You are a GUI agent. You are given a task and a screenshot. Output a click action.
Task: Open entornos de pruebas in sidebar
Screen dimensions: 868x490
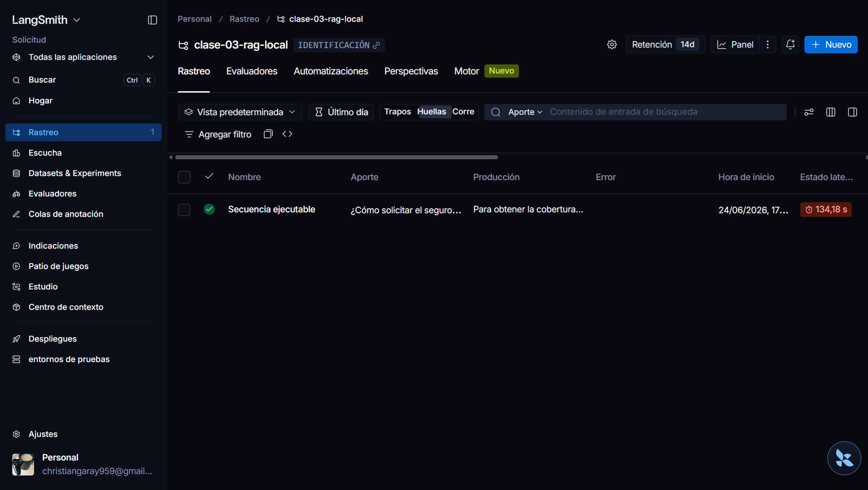[x=84, y=359]
